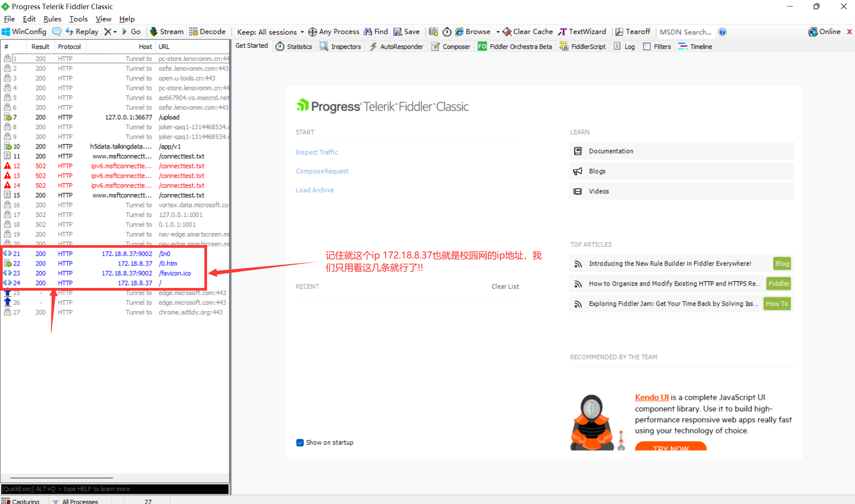The width and height of the screenshot is (855, 504).
Task: Save the captured sessions
Action: 406,32
